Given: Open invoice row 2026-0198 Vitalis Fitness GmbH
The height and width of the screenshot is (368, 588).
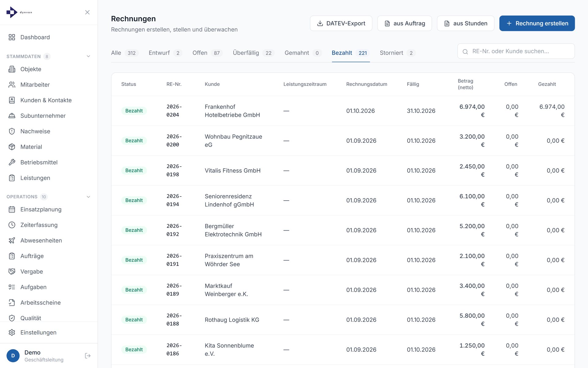Looking at the screenshot, I should coord(343,171).
